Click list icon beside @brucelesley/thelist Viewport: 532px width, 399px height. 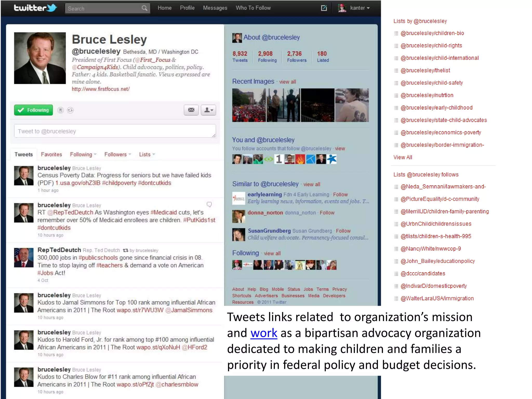pos(396,70)
